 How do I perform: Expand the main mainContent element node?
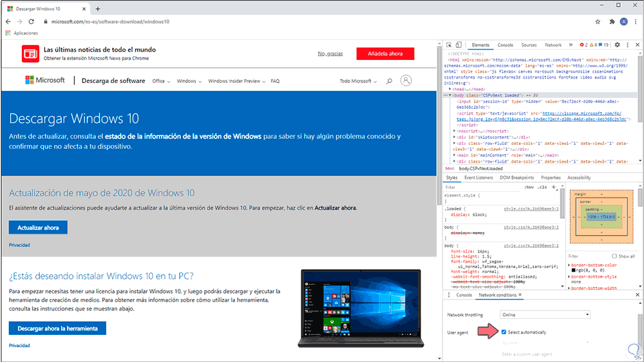coord(454,155)
